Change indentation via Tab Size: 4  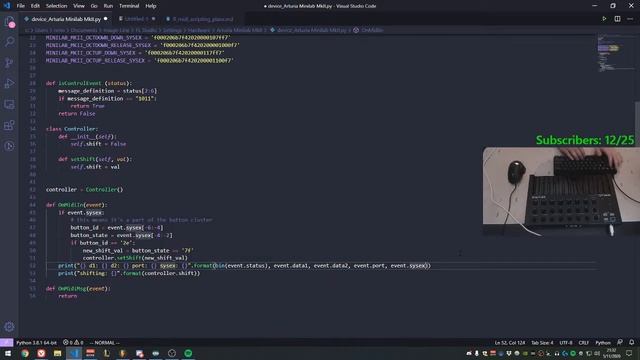[542, 342]
